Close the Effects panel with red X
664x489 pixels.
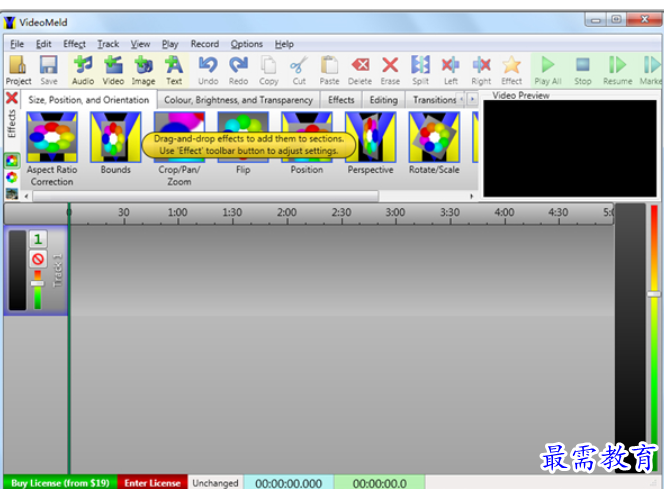[x=12, y=98]
